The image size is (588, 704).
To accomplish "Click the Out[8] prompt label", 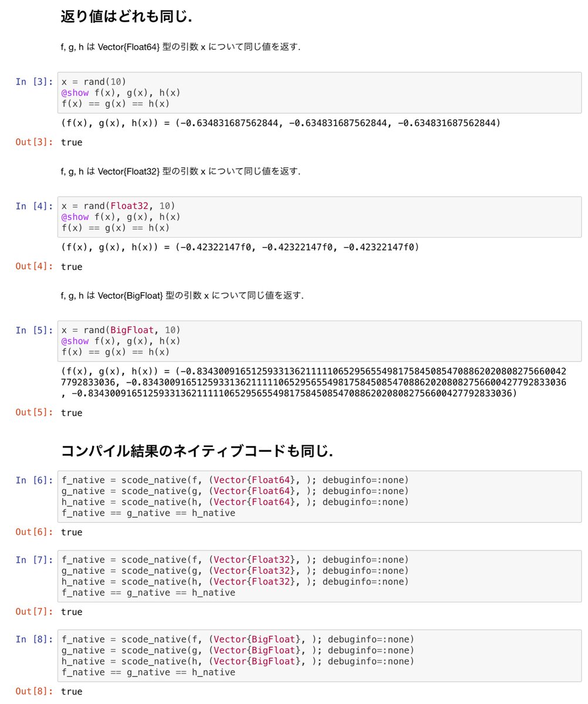I will coord(34,692).
